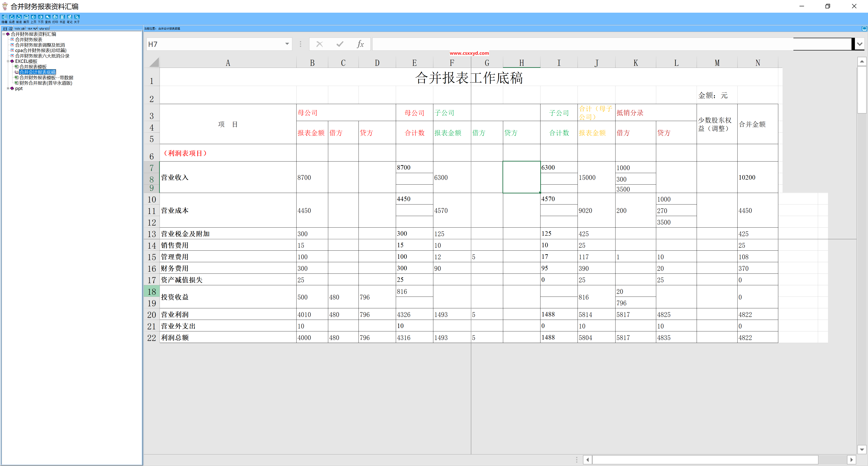
Task: Click the www.csxxyd.com link
Action: pos(469,53)
